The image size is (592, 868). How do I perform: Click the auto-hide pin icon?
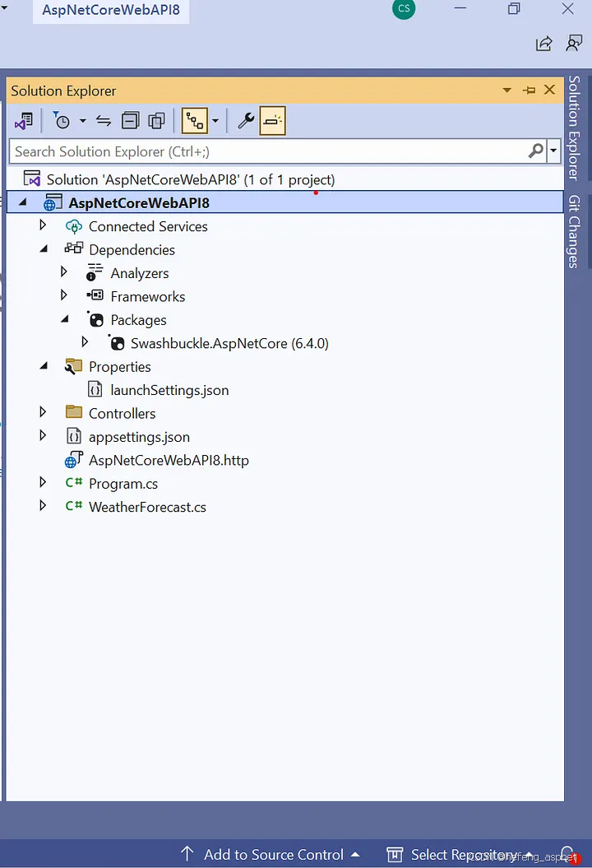[x=529, y=90]
